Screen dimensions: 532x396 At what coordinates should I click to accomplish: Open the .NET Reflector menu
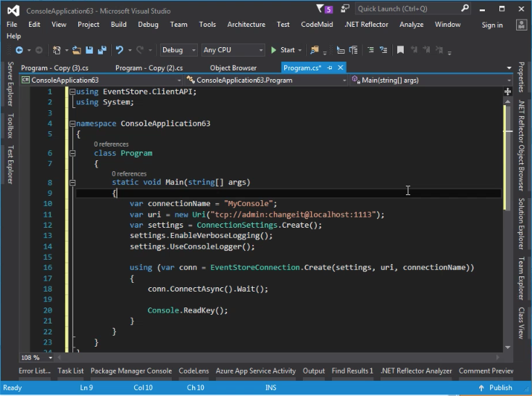pyautogui.click(x=367, y=25)
